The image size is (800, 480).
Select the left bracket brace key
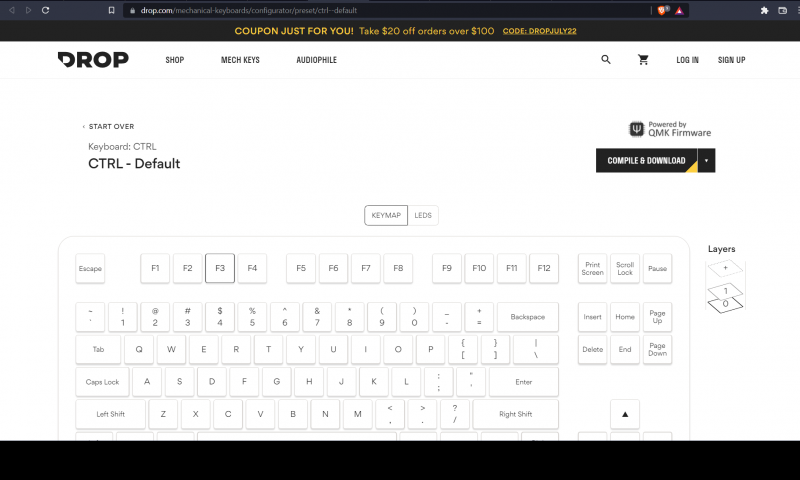463,349
